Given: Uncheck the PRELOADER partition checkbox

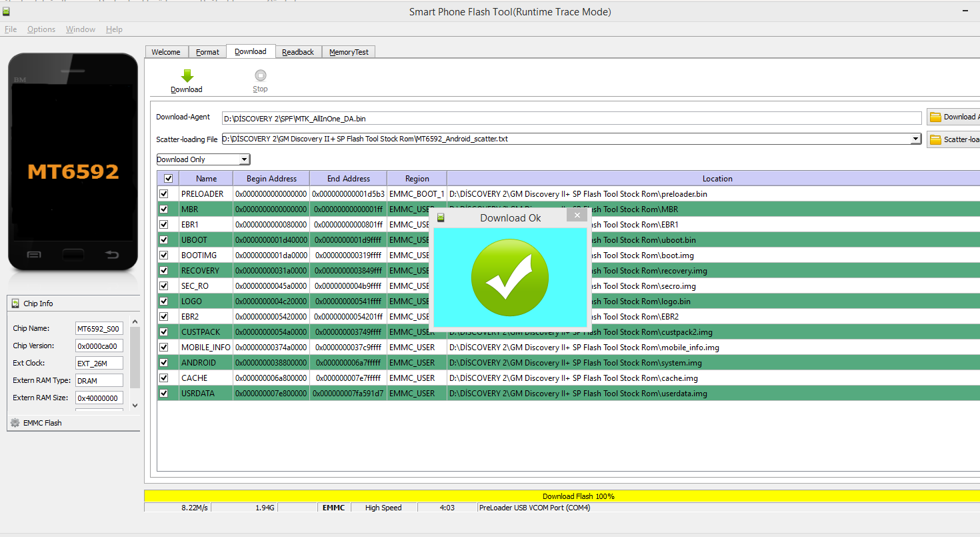Looking at the screenshot, I should (x=164, y=194).
